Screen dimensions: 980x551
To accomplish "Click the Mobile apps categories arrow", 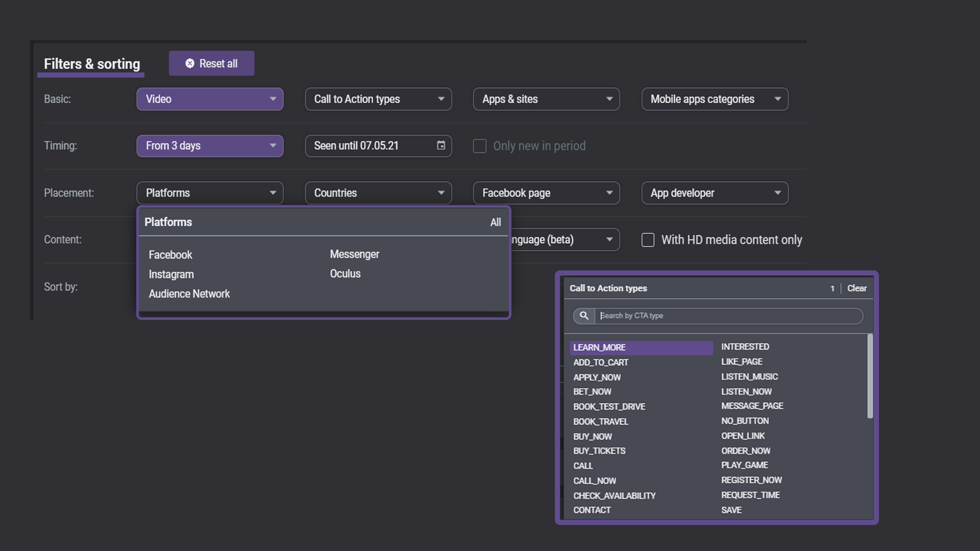I will [x=777, y=99].
